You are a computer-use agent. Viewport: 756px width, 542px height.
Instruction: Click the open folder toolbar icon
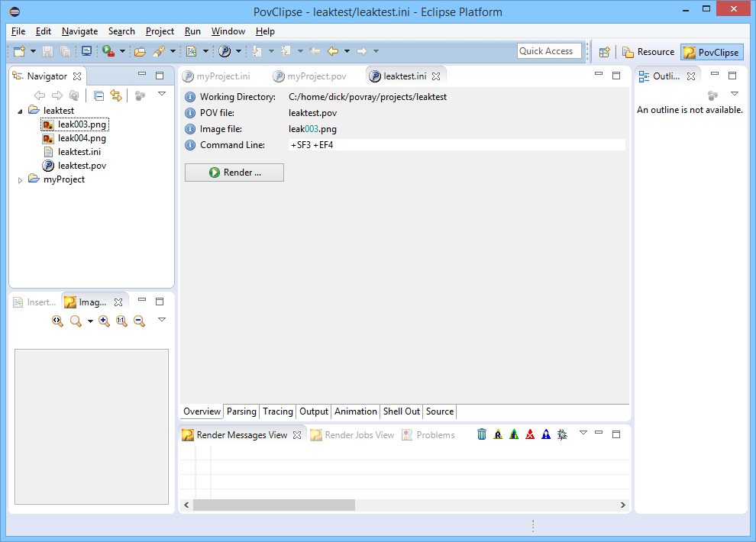coord(140,51)
